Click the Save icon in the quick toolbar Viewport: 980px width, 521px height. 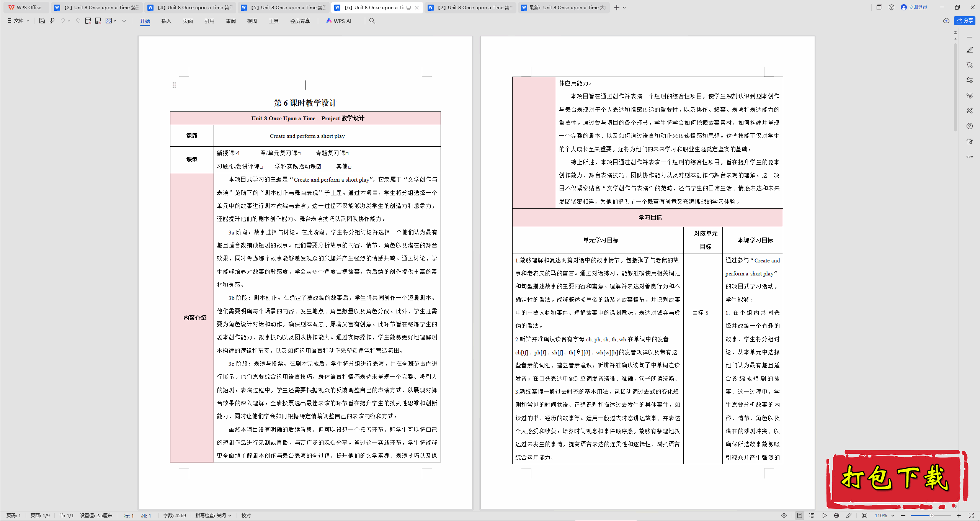tap(42, 21)
